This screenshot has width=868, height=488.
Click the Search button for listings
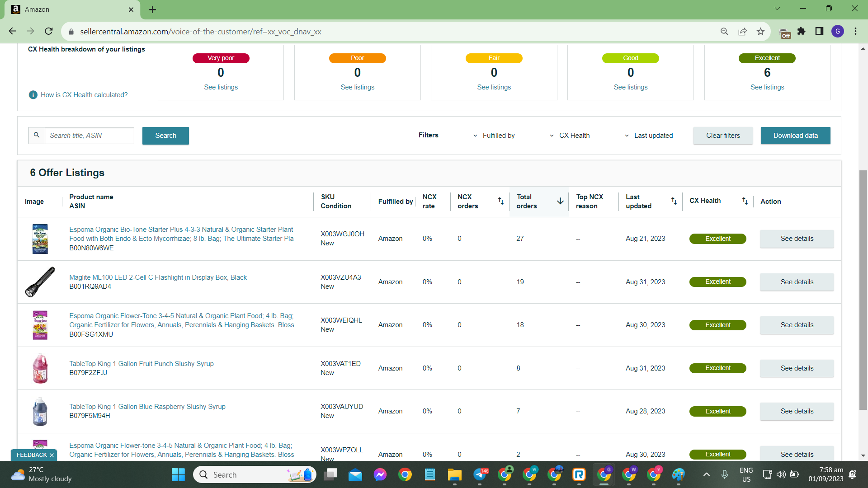point(165,136)
